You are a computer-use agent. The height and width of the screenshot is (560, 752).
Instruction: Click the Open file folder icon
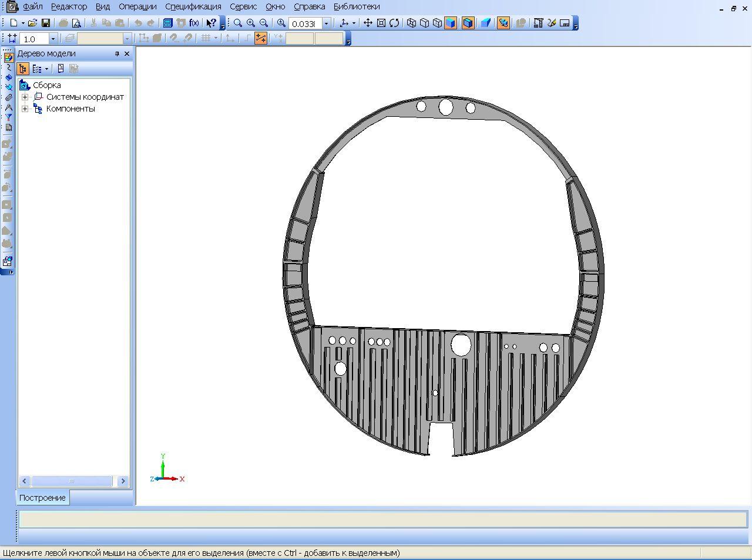pyautogui.click(x=33, y=23)
